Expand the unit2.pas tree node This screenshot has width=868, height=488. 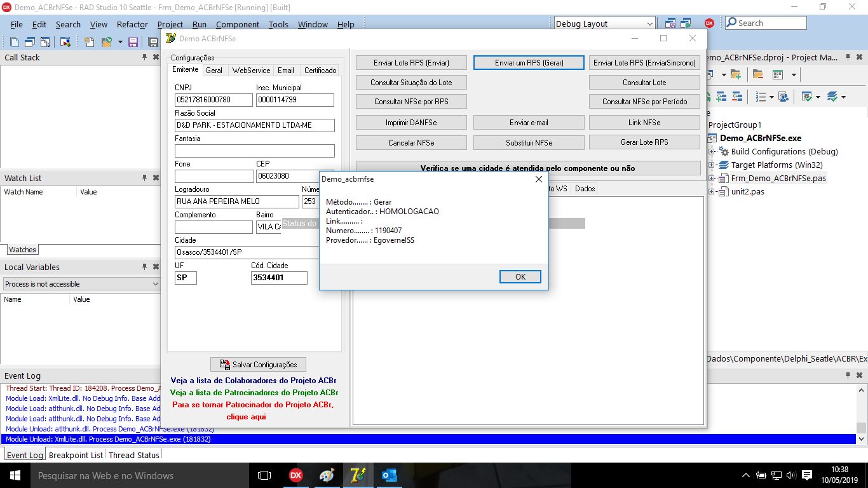712,192
